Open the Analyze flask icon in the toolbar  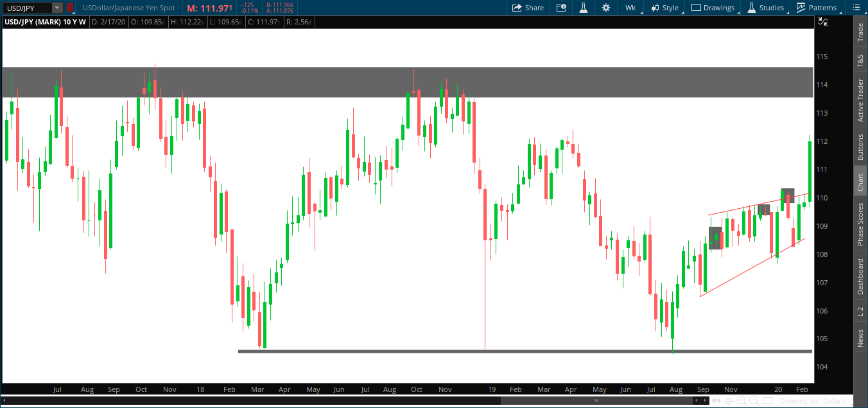click(584, 8)
